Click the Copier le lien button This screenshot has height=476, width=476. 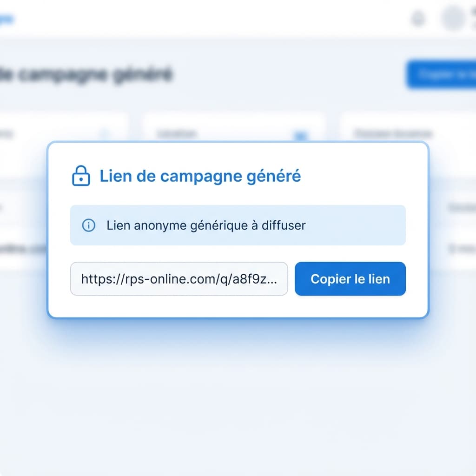click(x=350, y=279)
